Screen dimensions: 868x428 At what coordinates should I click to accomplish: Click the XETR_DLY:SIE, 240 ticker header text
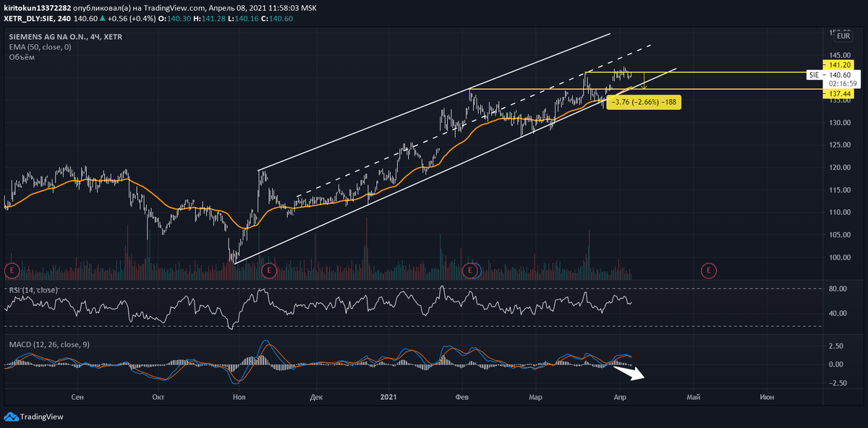pos(36,17)
